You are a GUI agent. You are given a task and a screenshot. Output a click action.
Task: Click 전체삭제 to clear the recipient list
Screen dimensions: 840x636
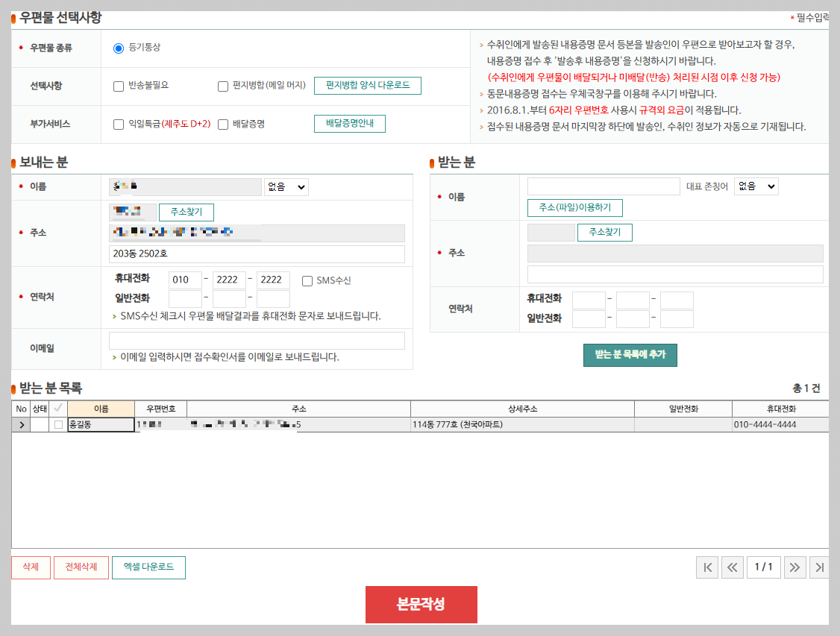click(x=81, y=567)
